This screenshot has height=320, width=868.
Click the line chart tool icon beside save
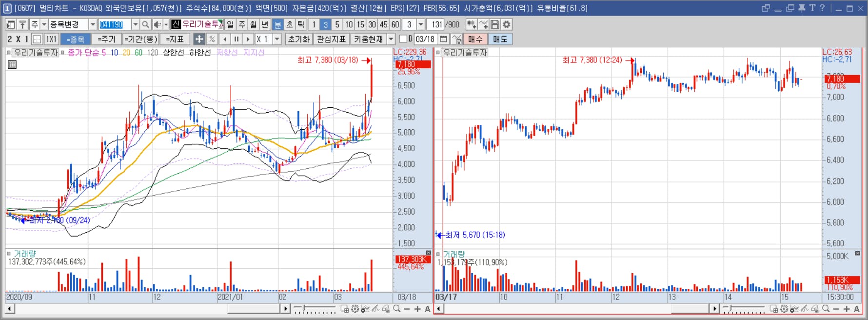click(483, 24)
